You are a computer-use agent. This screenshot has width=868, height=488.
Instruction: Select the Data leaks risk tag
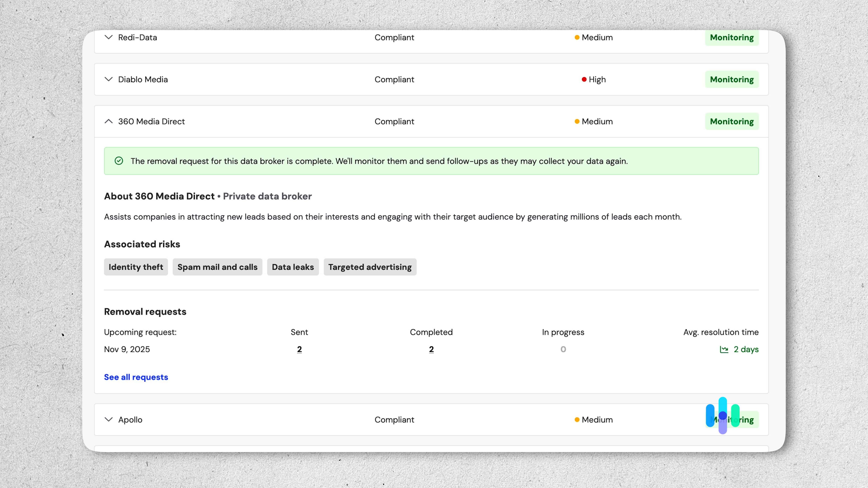coord(292,267)
